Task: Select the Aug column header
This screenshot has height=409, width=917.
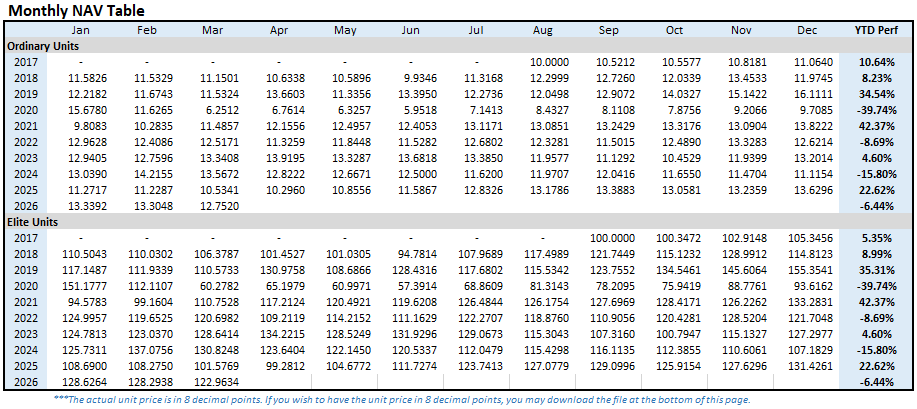Action: click(542, 31)
